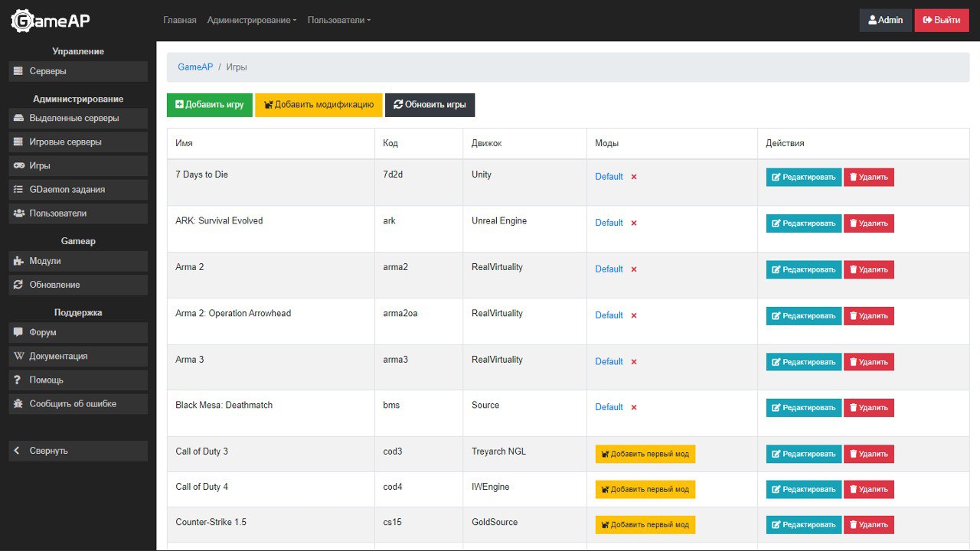Open Default mod of ARK: Survival Evolved

(609, 223)
